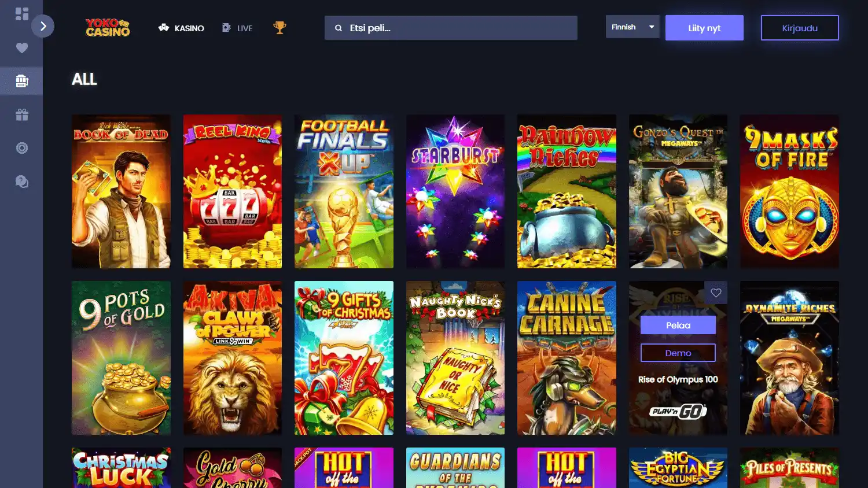
Task: Open Football Finals X Up thumbnail
Action: coord(344,191)
